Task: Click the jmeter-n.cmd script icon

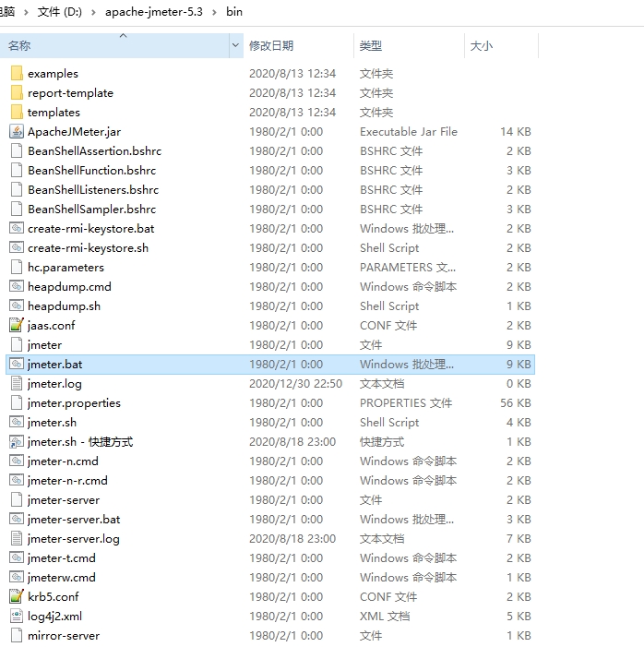Action: (x=17, y=461)
